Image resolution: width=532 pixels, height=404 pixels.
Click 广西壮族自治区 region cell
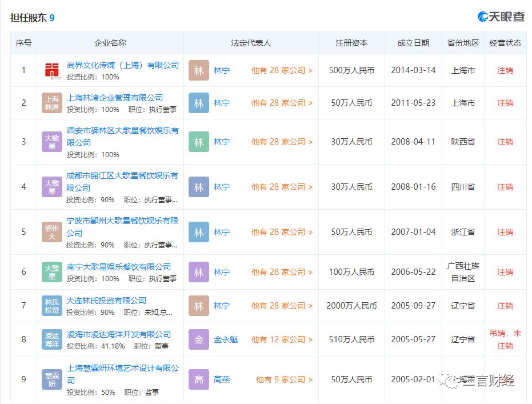pyautogui.click(x=463, y=272)
